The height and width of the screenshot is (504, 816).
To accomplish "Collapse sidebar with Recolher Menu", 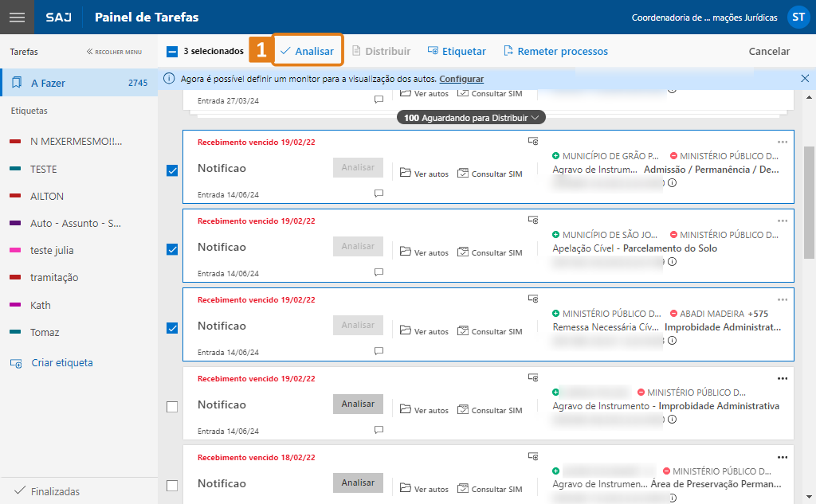I will click(x=114, y=52).
